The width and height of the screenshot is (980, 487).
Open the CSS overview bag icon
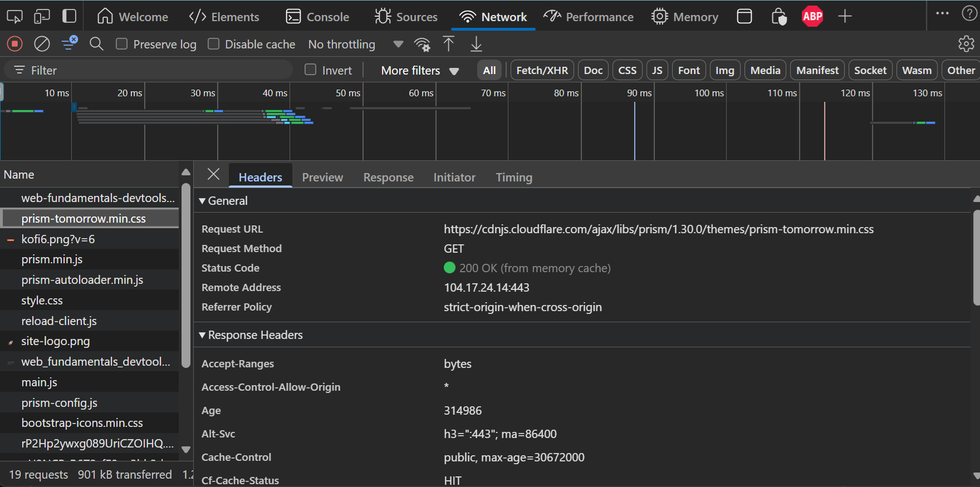coord(778,17)
